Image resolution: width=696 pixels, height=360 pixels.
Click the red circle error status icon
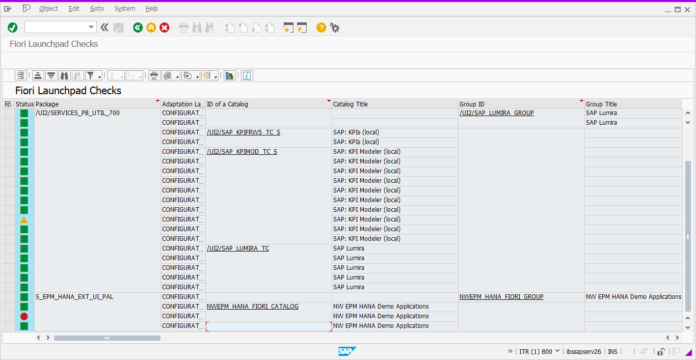(24, 316)
